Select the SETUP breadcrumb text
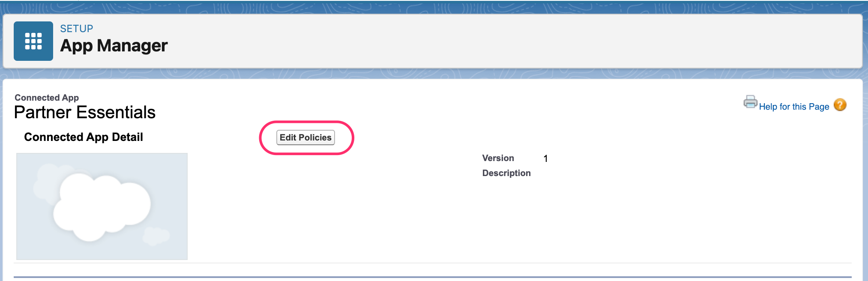This screenshot has height=281, width=868. 77,29
